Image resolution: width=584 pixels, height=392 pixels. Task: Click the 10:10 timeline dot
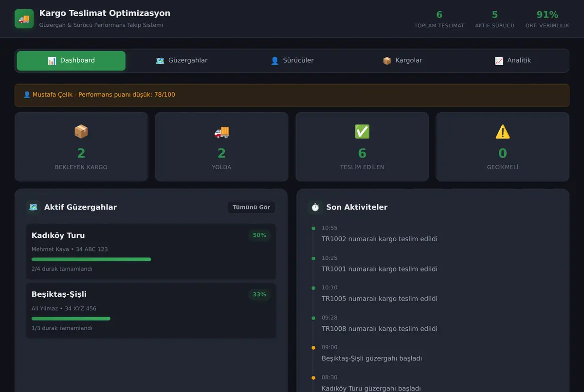pos(313,288)
